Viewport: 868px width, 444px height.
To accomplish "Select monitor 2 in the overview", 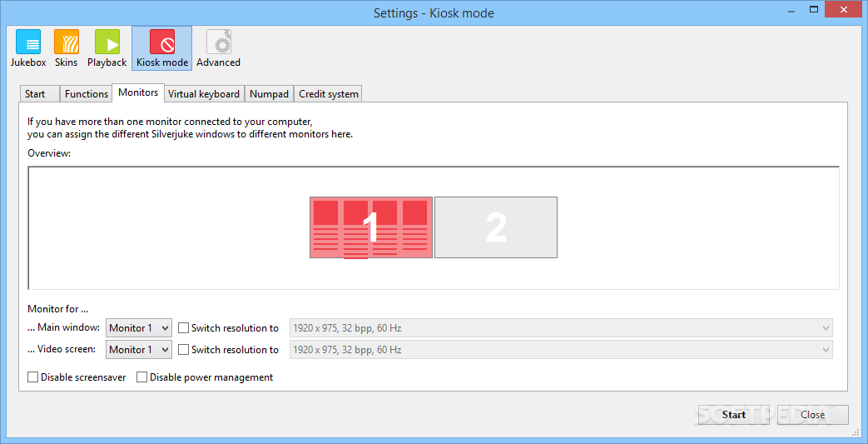I will click(x=496, y=227).
